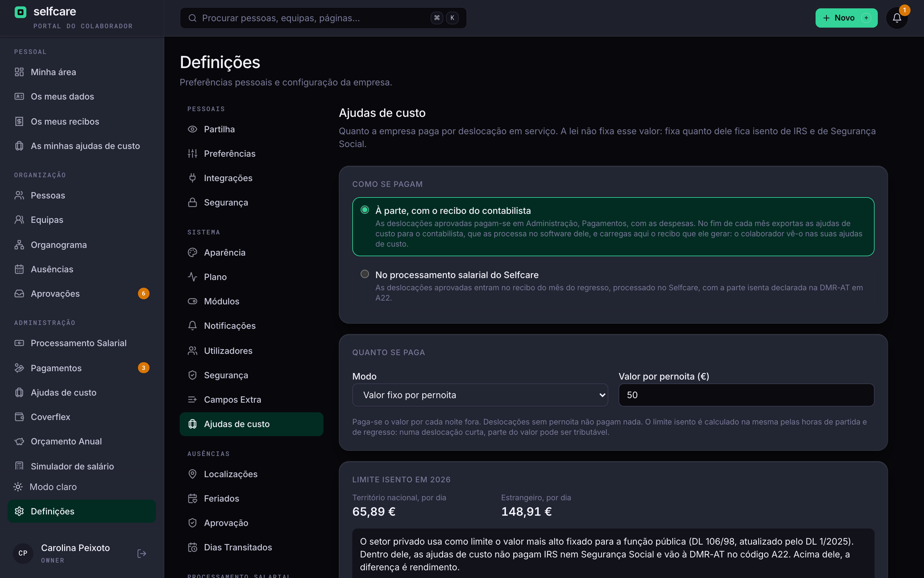Click the Os meus recibos receipt icon
The image size is (924, 578).
tap(19, 121)
